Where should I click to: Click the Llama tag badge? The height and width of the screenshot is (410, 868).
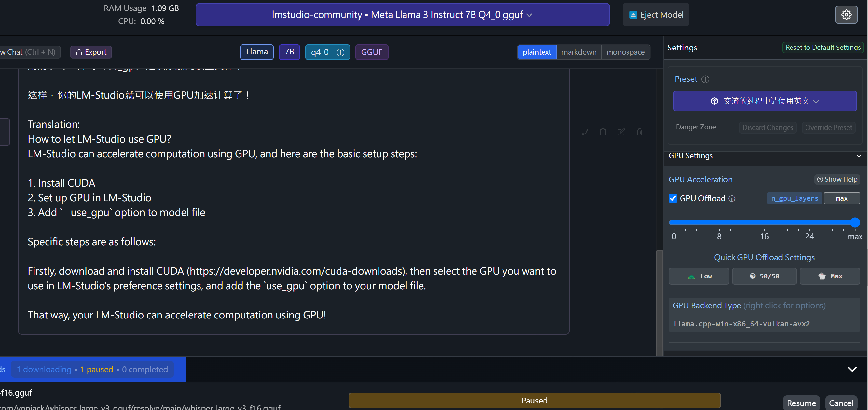(x=257, y=52)
